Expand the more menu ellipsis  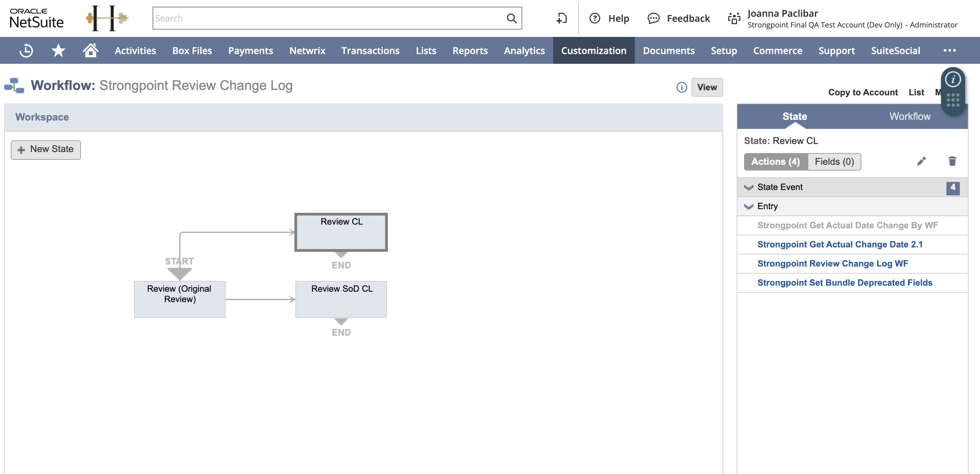coord(949,51)
